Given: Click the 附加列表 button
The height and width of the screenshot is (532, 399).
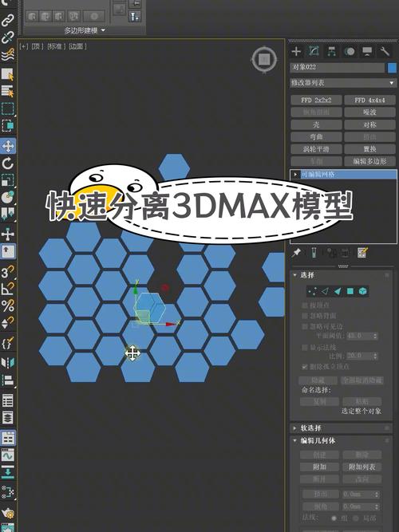Looking at the screenshot, I should click(362, 467).
